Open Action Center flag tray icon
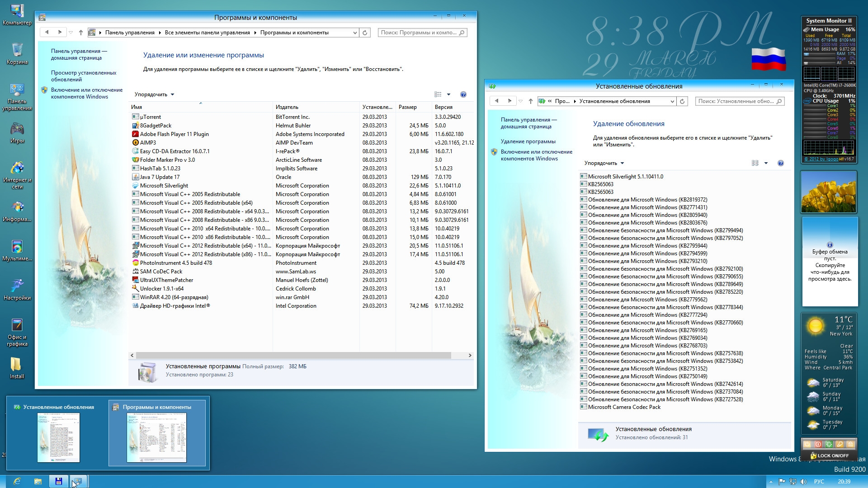This screenshot has height=488, width=868. (782, 482)
